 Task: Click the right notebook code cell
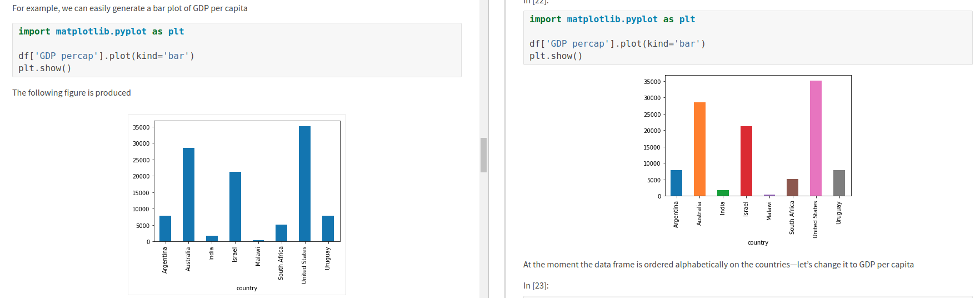pos(748,38)
